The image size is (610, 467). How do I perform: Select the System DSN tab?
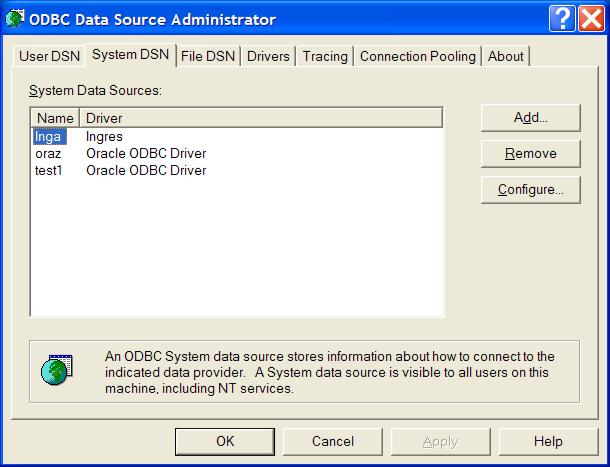(130, 55)
